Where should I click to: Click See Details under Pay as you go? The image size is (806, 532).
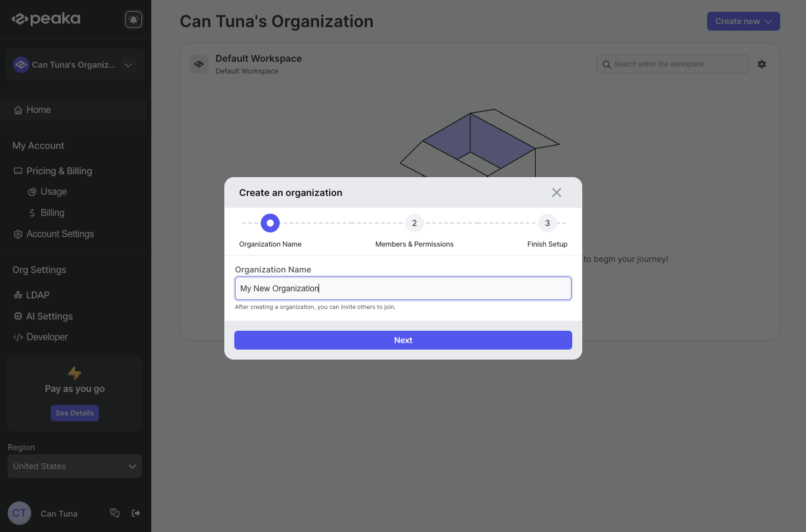point(74,413)
